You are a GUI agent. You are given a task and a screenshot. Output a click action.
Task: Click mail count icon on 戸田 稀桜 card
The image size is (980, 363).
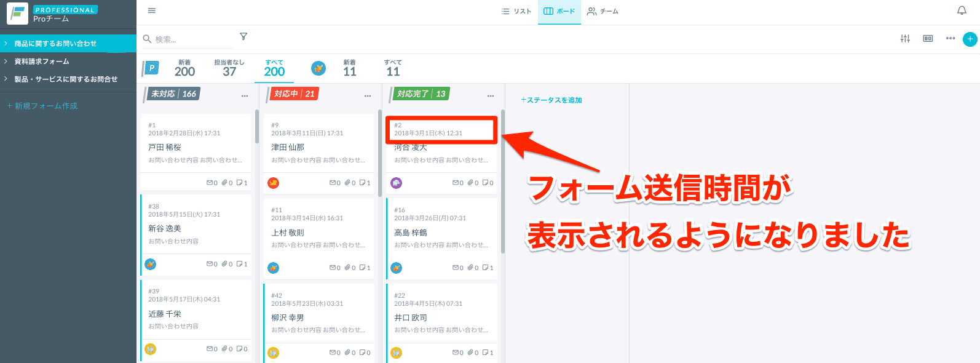pyautogui.click(x=210, y=183)
